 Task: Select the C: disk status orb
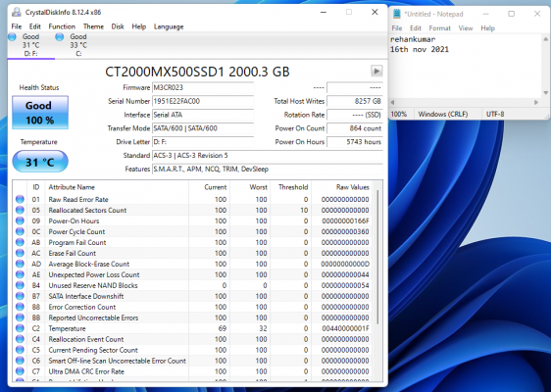coord(60,36)
